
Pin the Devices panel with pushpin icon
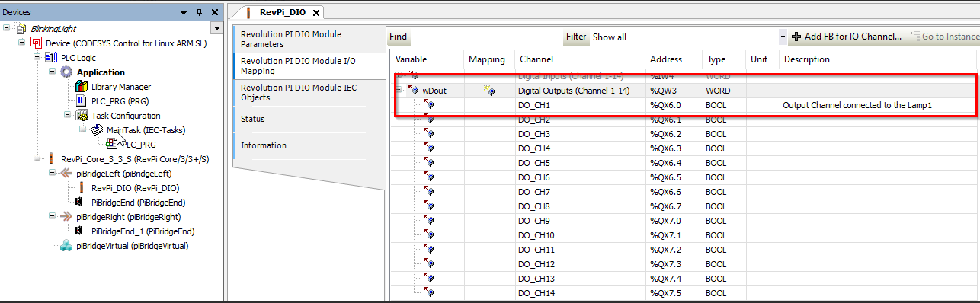[199, 12]
